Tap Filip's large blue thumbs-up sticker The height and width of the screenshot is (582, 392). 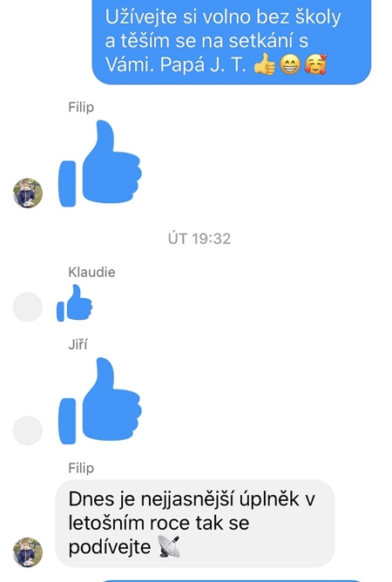point(100,163)
